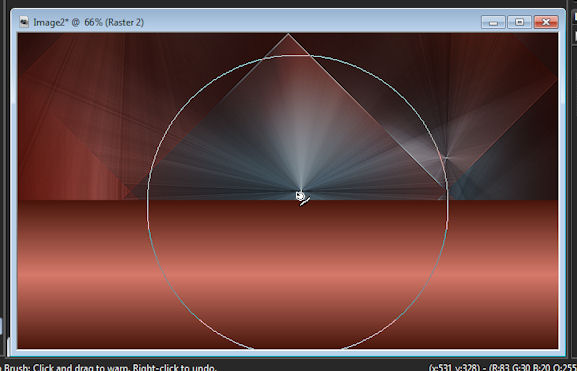This screenshot has height=371, width=577.
Task: Select the Image2 title bar text
Action: [x=88, y=22]
